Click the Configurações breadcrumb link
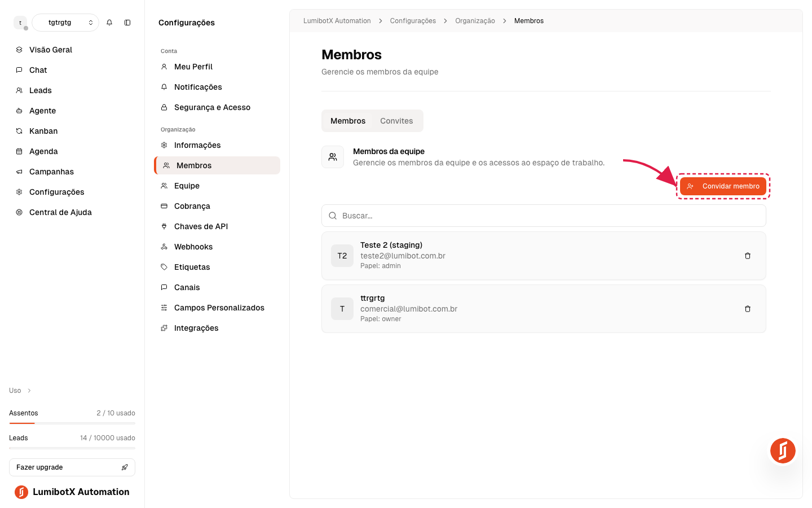This screenshot has height=508, width=812. [413, 21]
